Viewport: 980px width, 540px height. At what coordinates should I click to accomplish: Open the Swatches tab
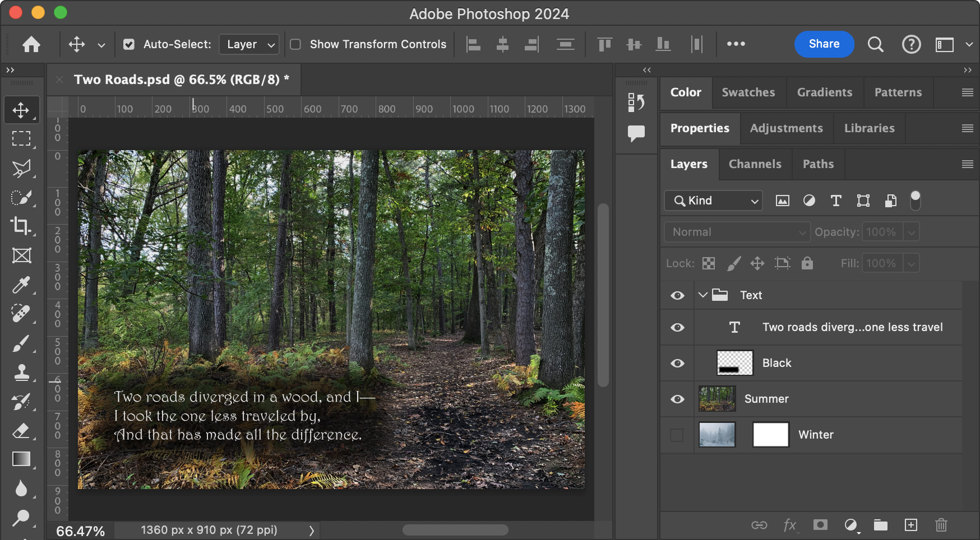pyautogui.click(x=748, y=92)
